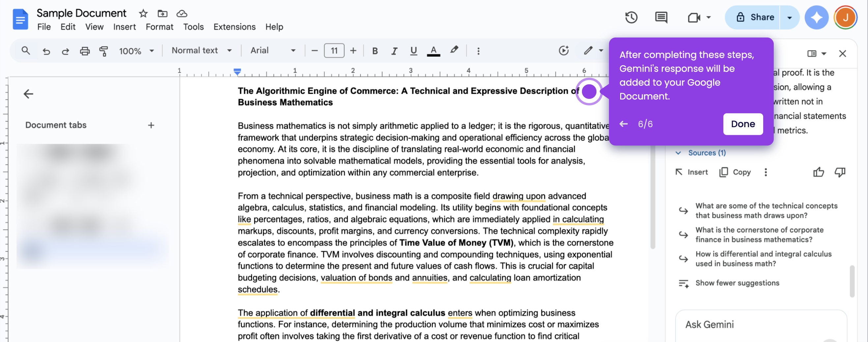Open Extensions menu
The height and width of the screenshot is (342, 868).
coord(234,27)
